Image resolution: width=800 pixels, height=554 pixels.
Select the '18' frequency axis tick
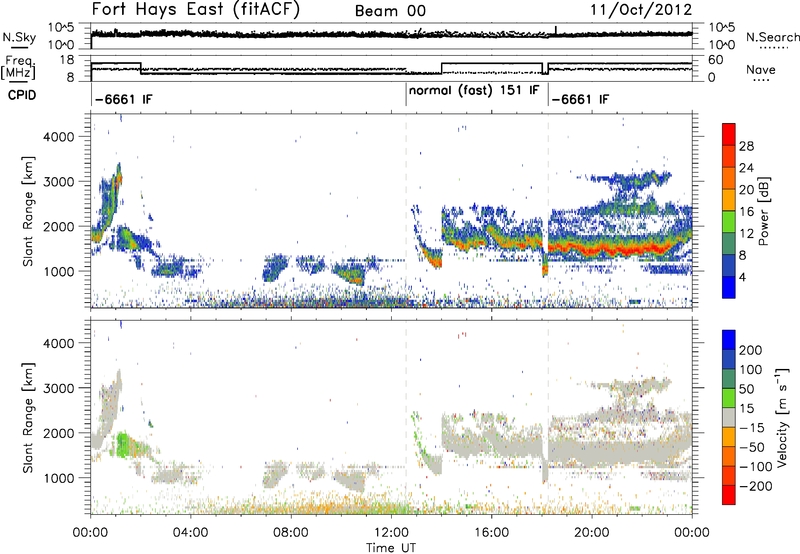pyautogui.click(x=67, y=60)
